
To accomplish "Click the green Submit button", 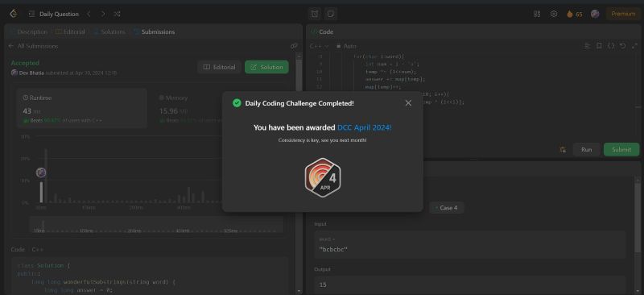I will (x=621, y=149).
